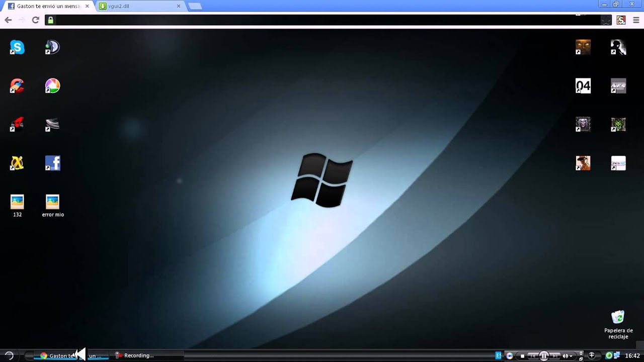Click the plus circle icon in taskbar

(592, 355)
